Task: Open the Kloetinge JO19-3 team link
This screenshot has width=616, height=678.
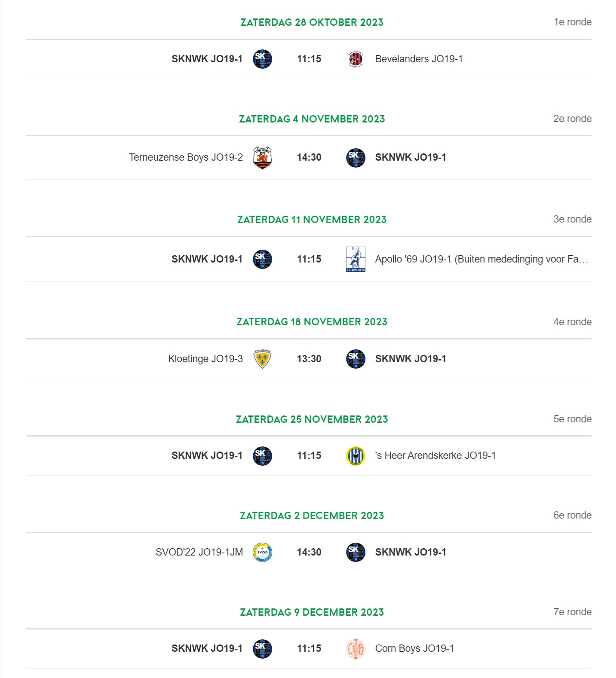Action: click(x=205, y=359)
